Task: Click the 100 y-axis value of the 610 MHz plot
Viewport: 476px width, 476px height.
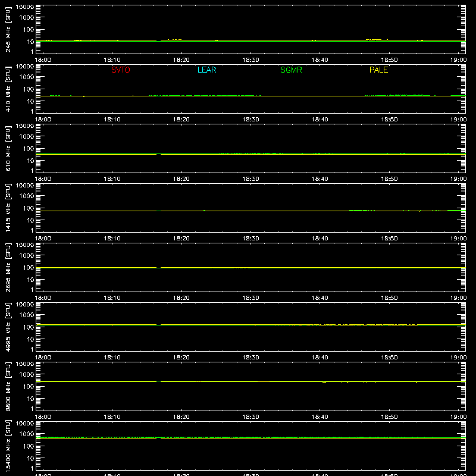Action: click(29, 149)
